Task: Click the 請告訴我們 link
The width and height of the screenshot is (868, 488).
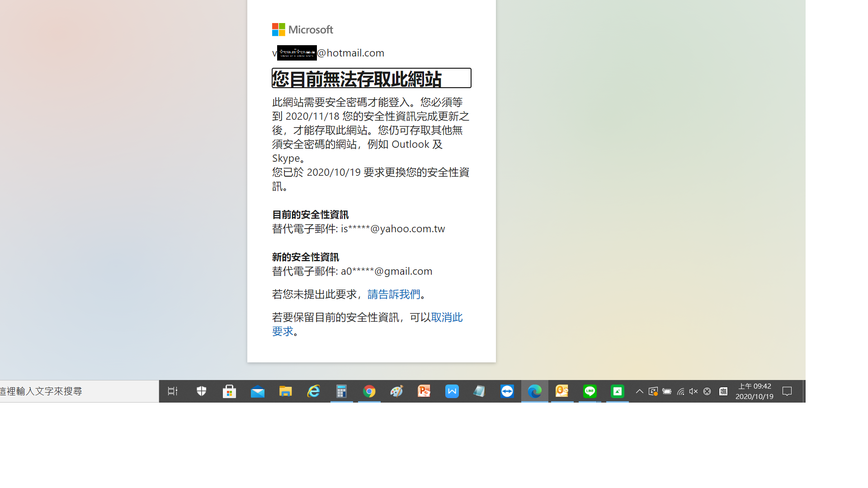Action: 394,294
